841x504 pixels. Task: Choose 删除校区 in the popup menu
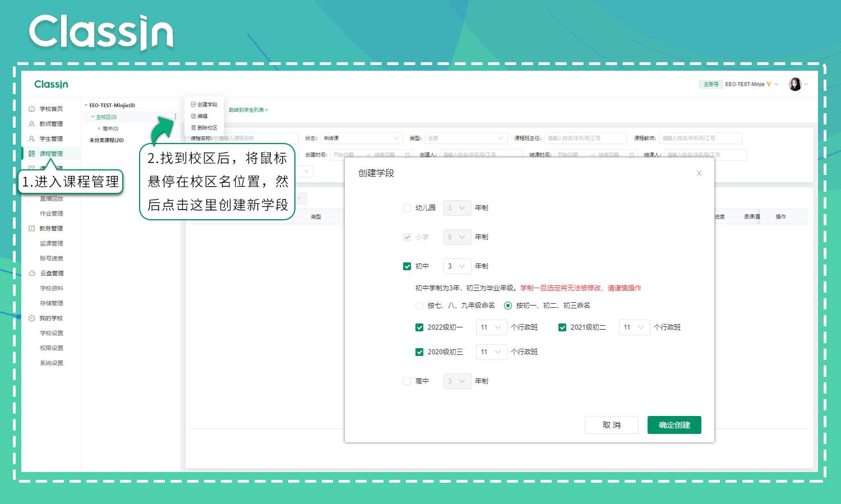pos(204,128)
